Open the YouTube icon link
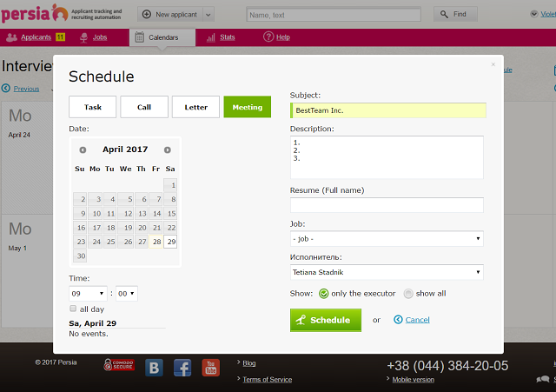This screenshot has height=392, width=556. tap(210, 367)
